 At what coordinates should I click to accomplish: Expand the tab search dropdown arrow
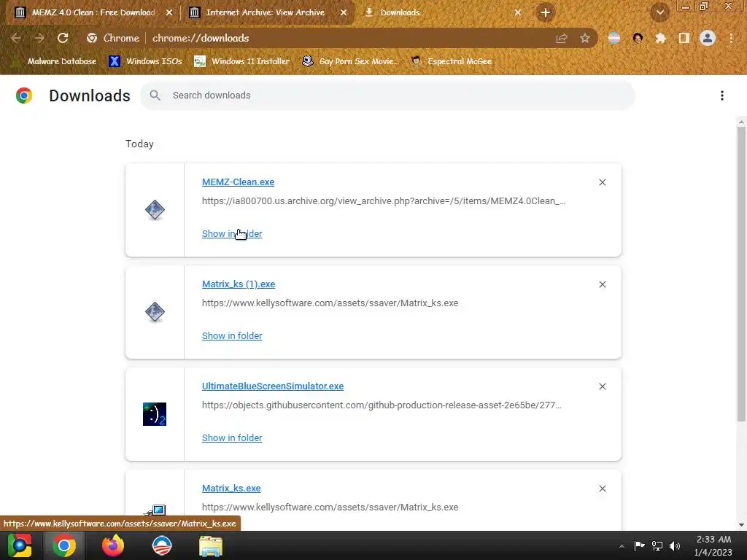pos(659,12)
